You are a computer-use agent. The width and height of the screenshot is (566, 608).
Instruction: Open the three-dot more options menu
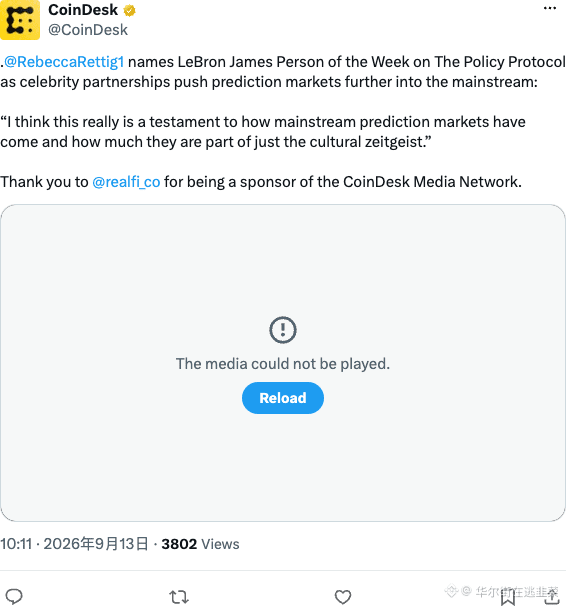coord(550,8)
